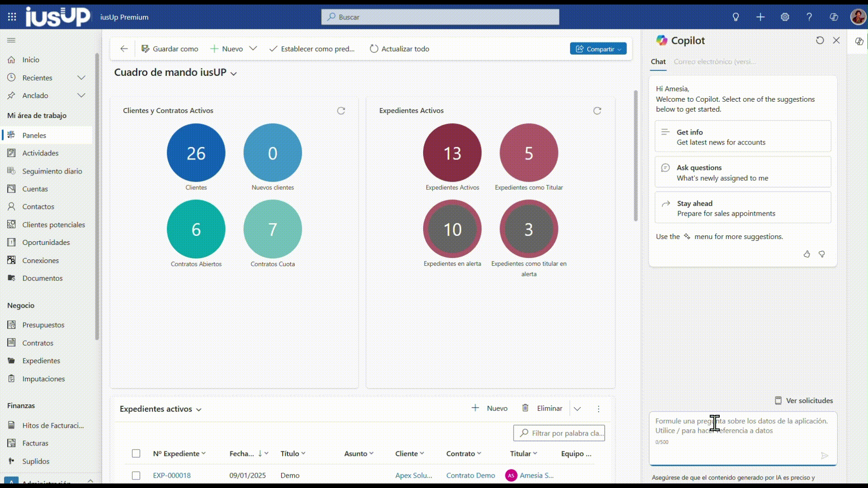The width and height of the screenshot is (868, 488).
Task: Open Expedientes in the sidebar
Action: 41,361
